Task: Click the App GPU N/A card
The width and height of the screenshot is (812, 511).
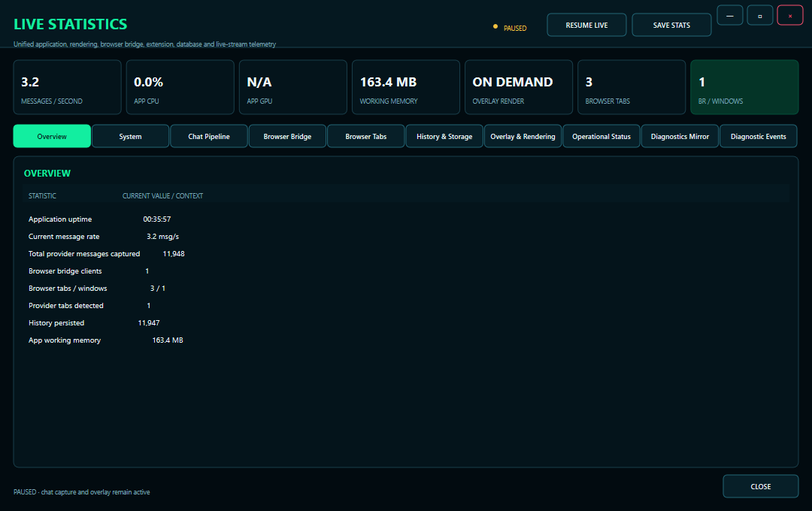Action: (293, 87)
